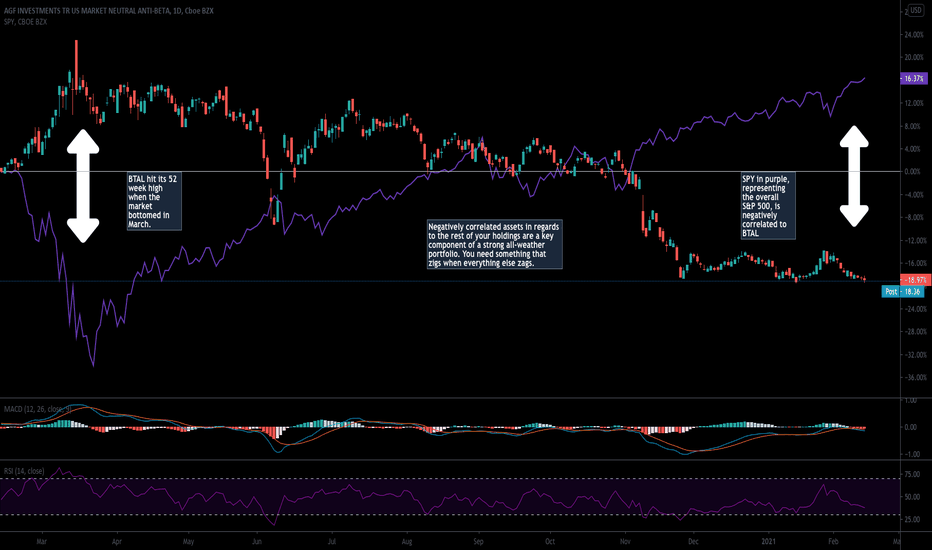Image resolution: width=932 pixels, height=550 pixels.
Task: Select the 'BTAL hit its 52 week high' note
Action: click(154, 202)
